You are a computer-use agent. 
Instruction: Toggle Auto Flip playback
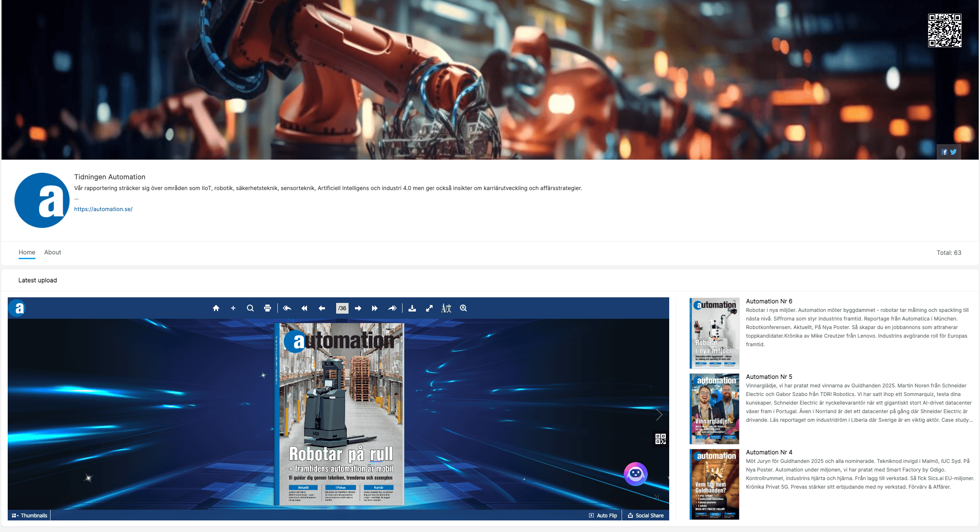tap(603, 515)
